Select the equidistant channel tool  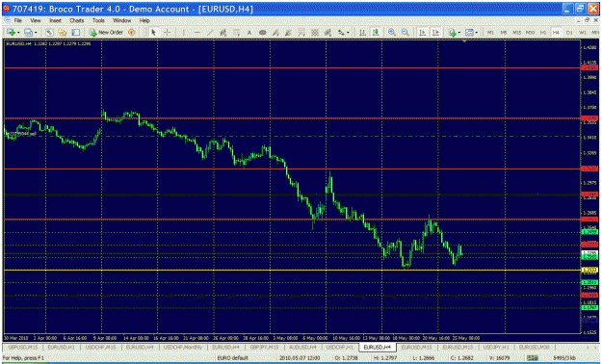click(x=223, y=33)
